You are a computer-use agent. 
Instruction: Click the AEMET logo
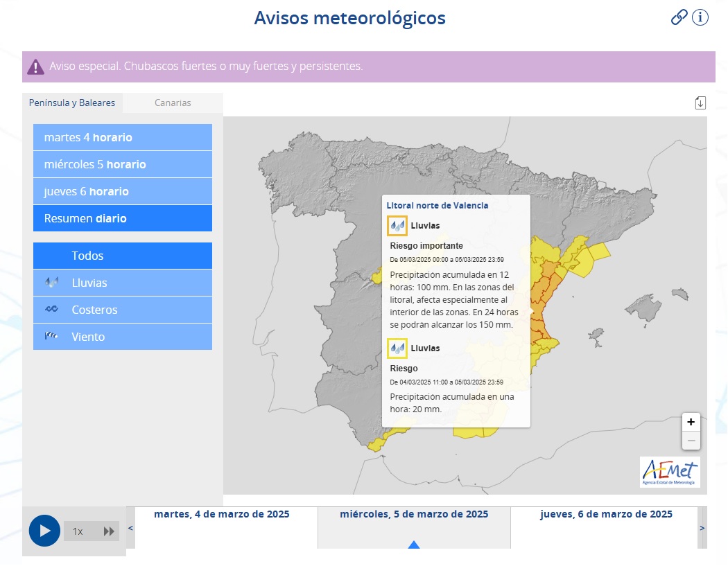[x=670, y=472]
